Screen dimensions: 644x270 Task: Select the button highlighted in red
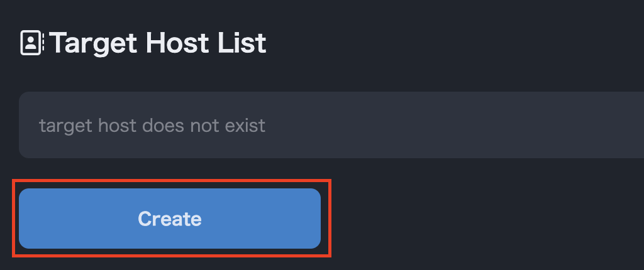[x=170, y=219]
